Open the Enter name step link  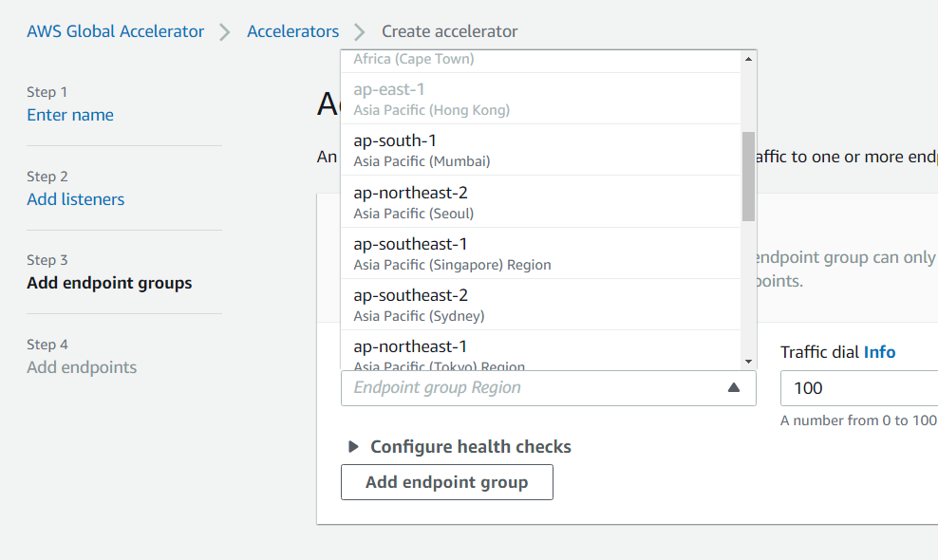(x=70, y=115)
